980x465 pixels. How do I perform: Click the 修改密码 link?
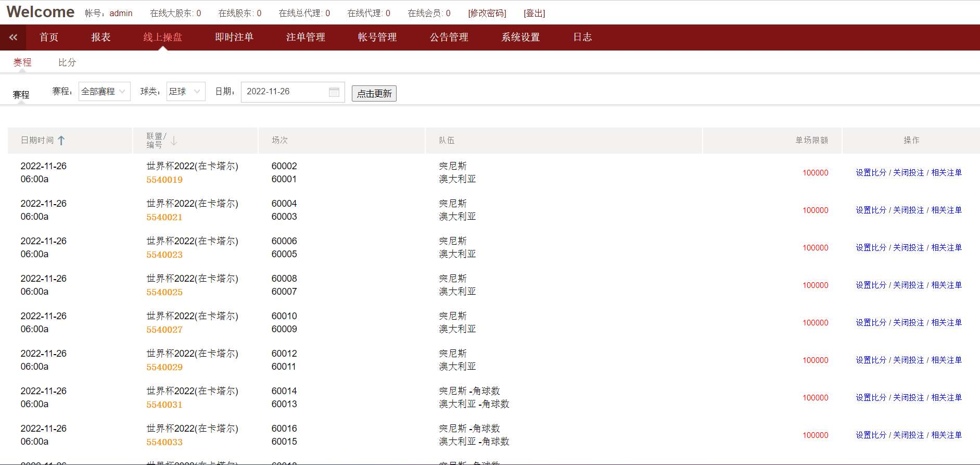coord(487,13)
